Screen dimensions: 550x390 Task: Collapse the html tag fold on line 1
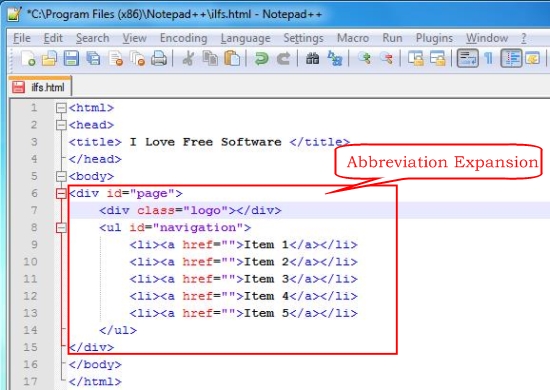point(61,108)
